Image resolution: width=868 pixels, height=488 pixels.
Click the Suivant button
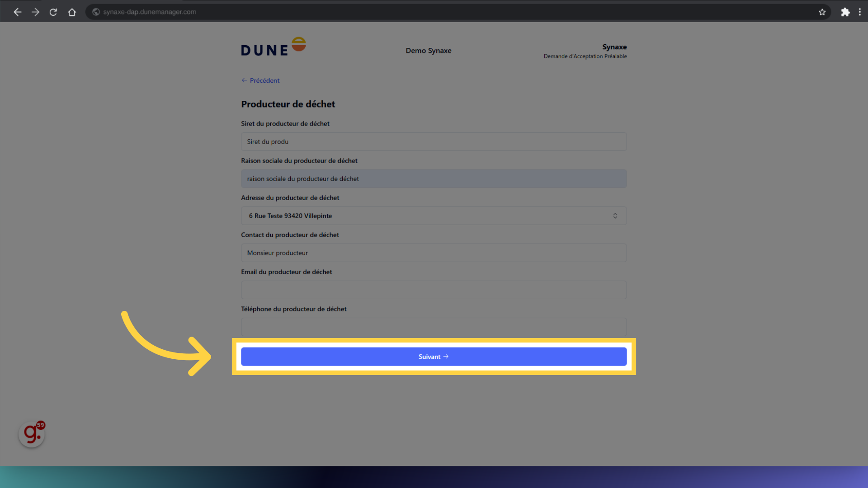tap(433, 357)
